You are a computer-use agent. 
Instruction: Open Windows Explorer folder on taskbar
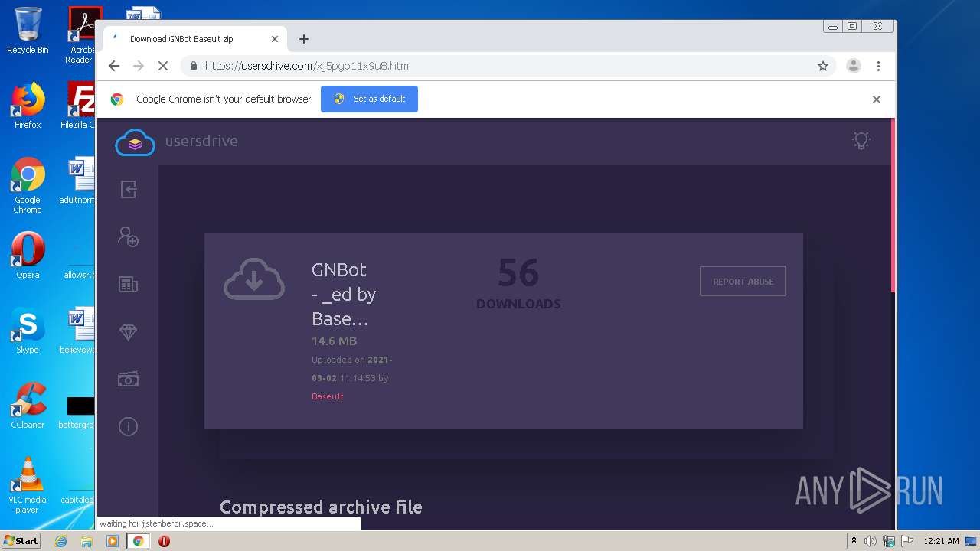tap(87, 541)
